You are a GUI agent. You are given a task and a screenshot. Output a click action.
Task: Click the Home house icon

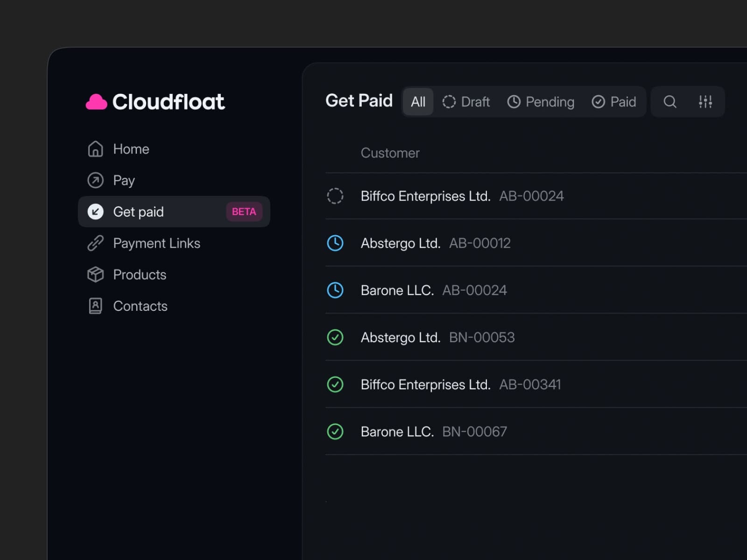95,149
